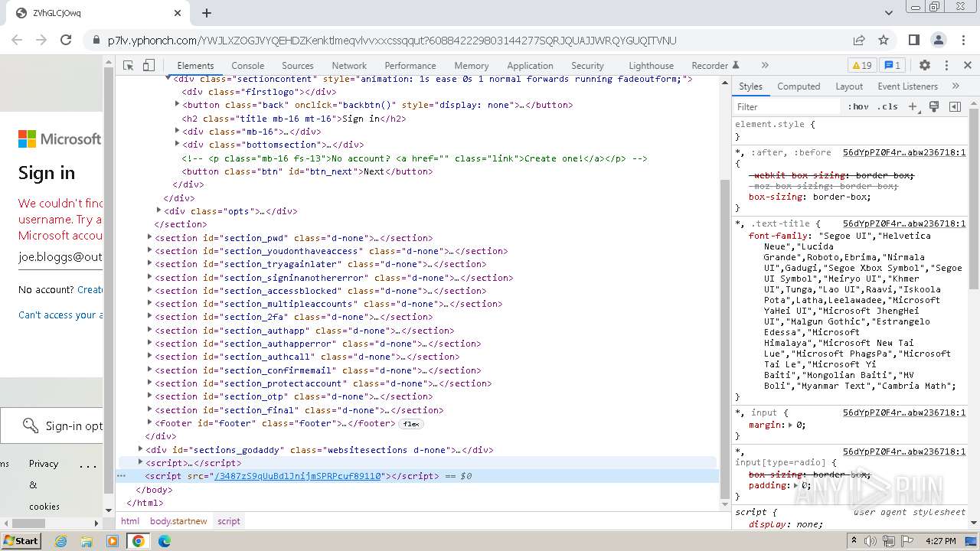Activate the inspect element picker icon
Viewport: 980px width, 551px height.
pos(129,66)
